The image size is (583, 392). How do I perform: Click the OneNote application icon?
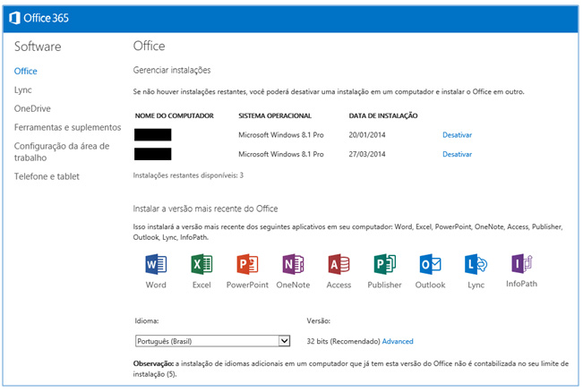(x=293, y=265)
